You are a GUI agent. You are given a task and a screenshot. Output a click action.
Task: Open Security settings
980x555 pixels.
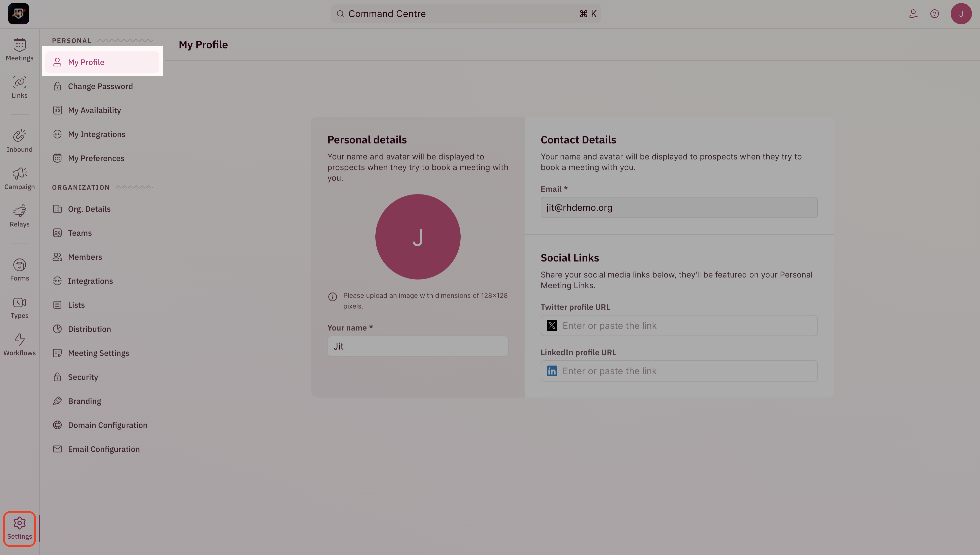point(102,377)
